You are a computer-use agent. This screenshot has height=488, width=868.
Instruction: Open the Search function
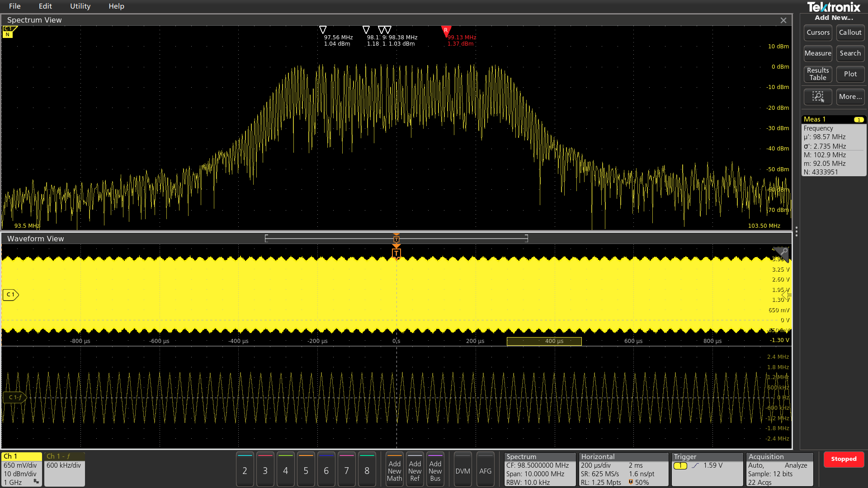tap(850, 53)
